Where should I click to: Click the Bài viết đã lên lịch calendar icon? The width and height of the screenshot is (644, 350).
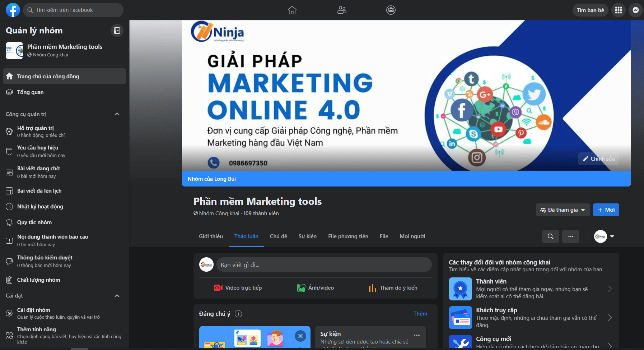[9, 191]
